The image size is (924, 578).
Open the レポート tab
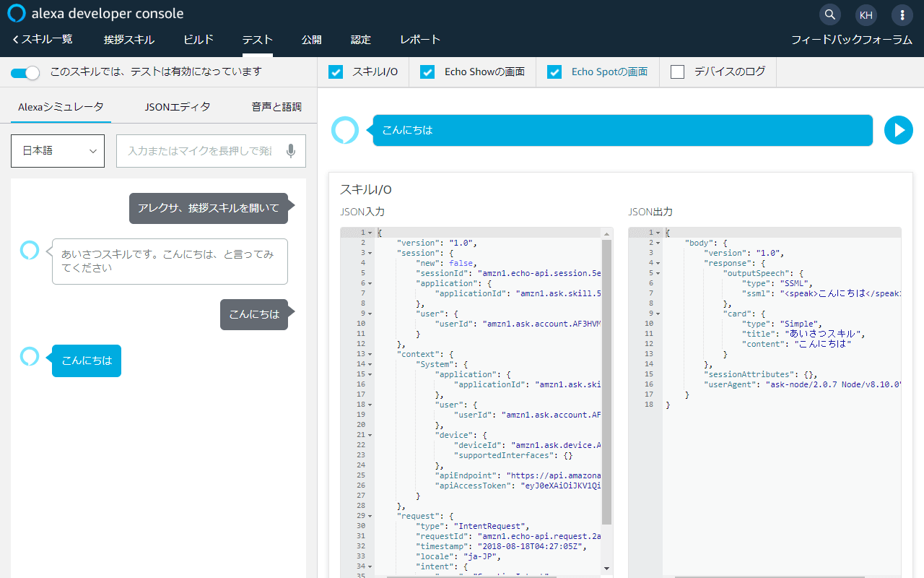[x=420, y=40]
